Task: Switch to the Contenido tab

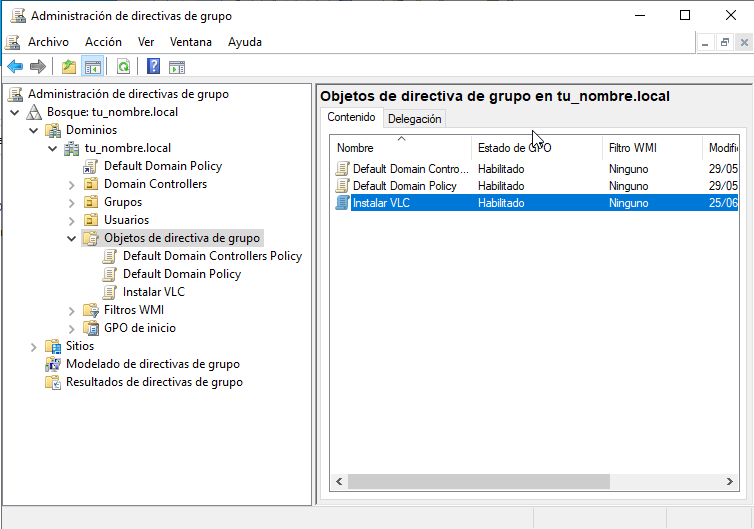Action: click(352, 117)
